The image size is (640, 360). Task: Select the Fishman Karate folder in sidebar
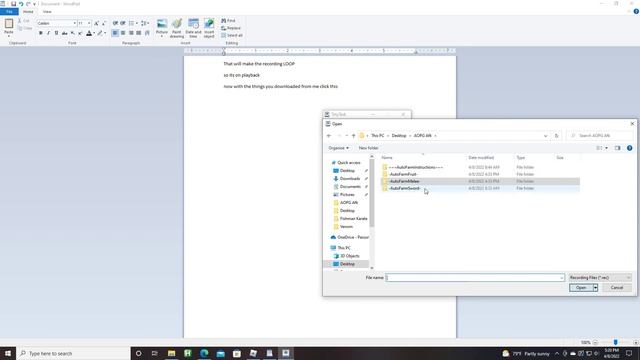point(353,218)
